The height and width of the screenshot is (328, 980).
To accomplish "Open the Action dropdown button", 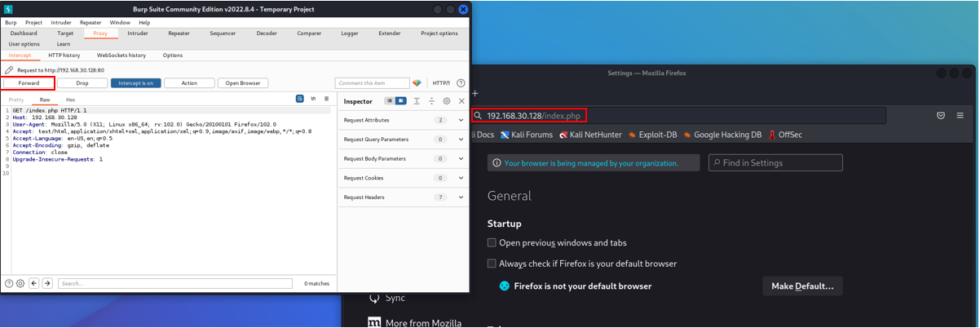I will pos(189,83).
